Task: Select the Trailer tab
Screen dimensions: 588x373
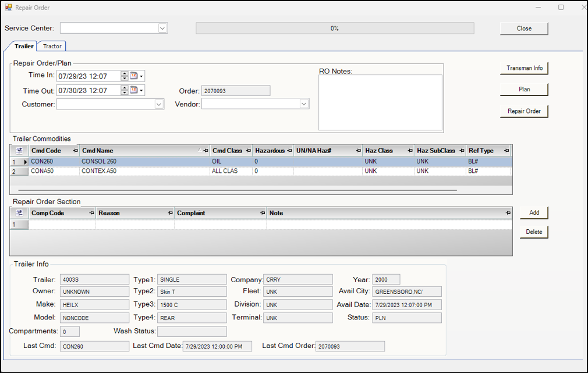Action: click(24, 46)
